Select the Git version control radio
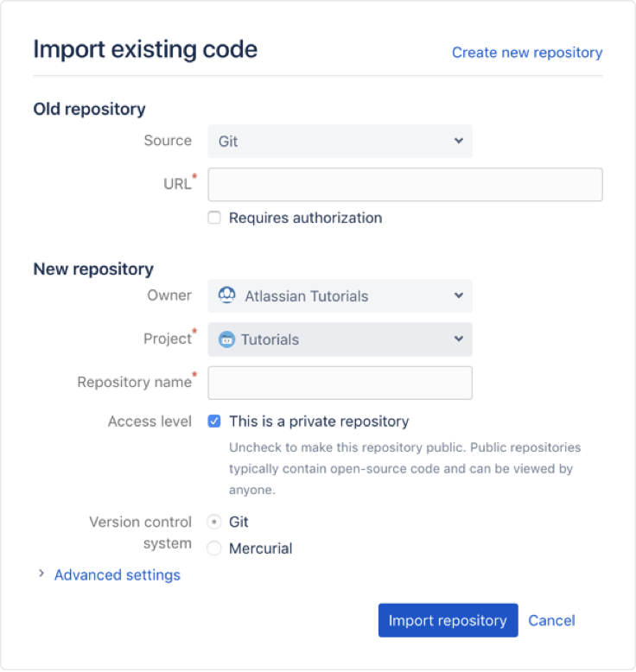 coord(214,522)
